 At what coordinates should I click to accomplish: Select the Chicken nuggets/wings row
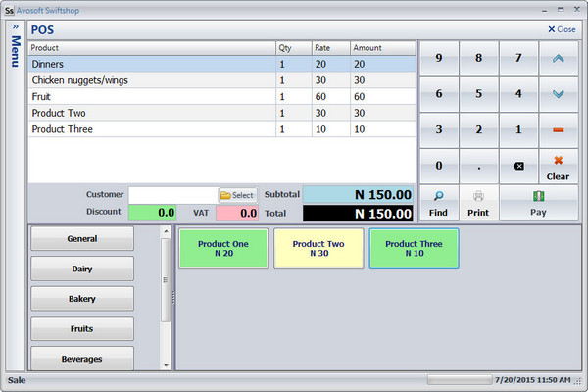[222, 80]
